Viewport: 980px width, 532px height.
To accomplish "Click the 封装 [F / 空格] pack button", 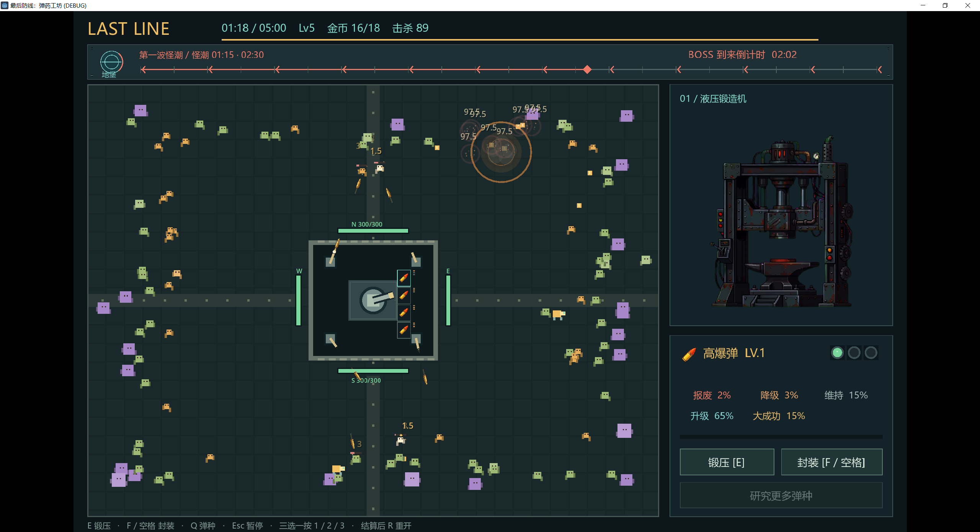I will click(x=831, y=462).
